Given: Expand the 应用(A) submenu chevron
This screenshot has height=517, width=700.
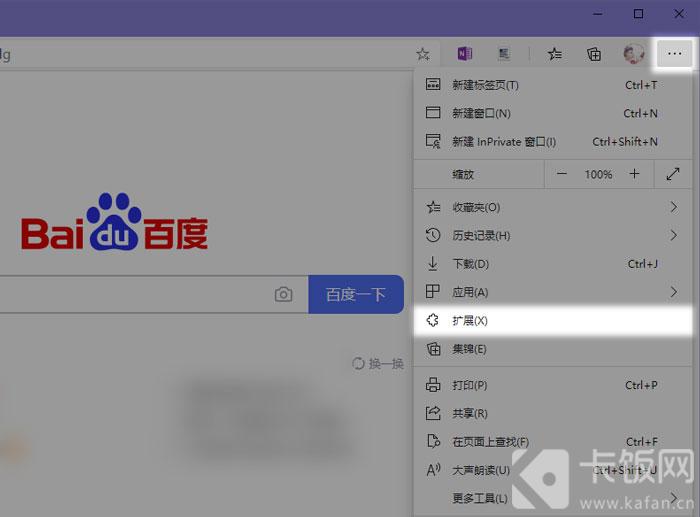Looking at the screenshot, I should 673,292.
